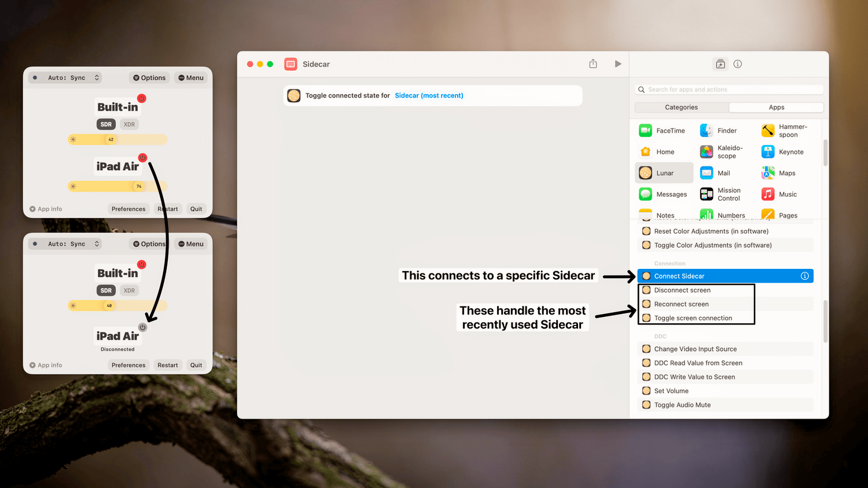The image size is (868, 488).
Task: Add the Reconnect screen action
Action: 726,304
